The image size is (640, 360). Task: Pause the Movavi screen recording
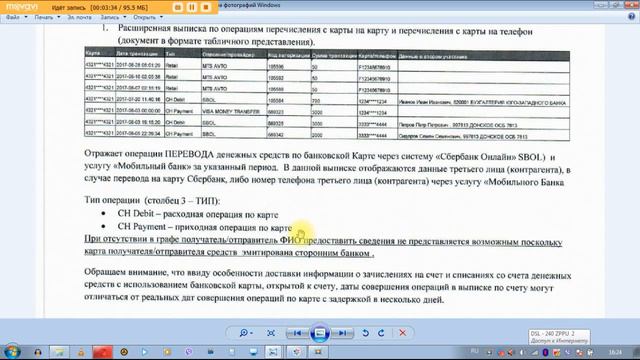192,7
